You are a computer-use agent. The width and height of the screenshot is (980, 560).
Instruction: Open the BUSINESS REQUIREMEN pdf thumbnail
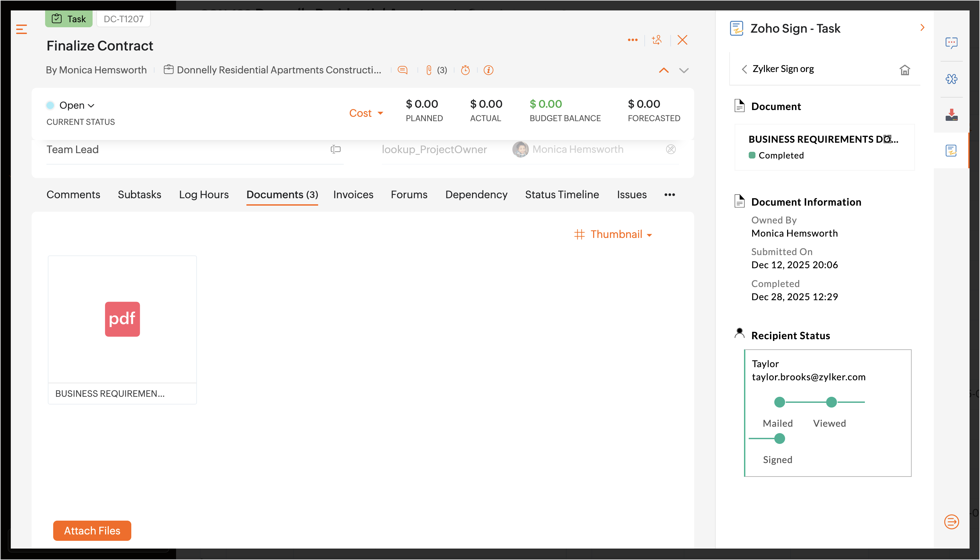click(x=122, y=319)
